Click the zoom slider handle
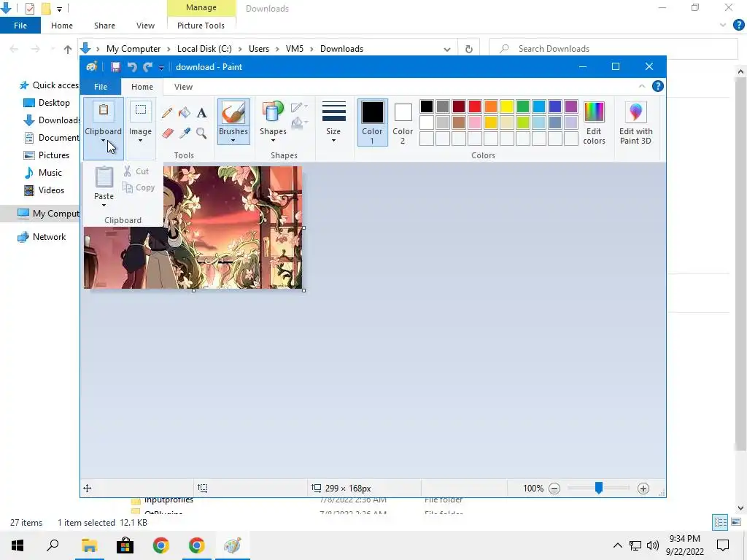Viewport: 747px width, 560px height. pos(599,488)
